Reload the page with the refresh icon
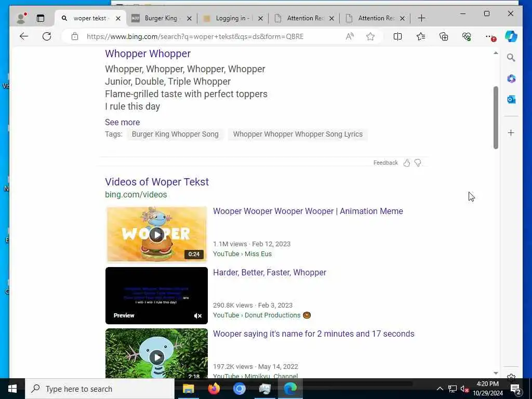This screenshot has height=399, width=532. (x=47, y=36)
